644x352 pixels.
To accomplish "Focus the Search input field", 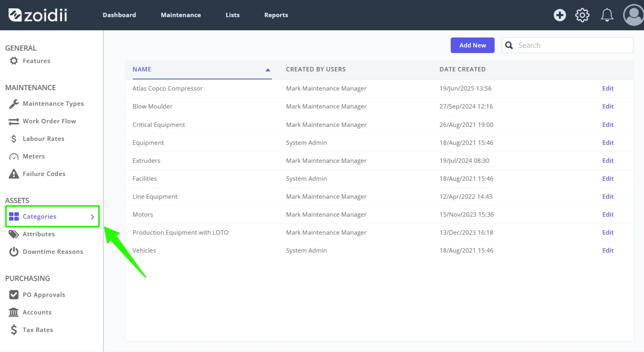I will coord(567,45).
